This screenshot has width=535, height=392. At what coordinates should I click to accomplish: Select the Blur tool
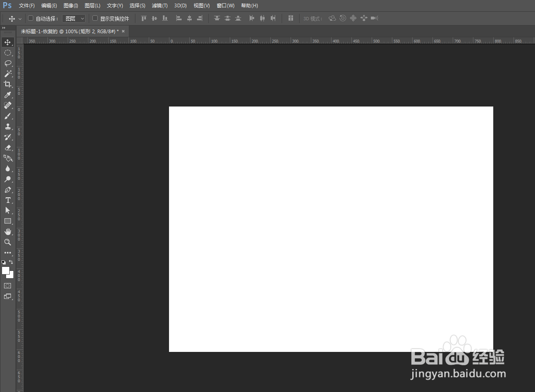pos(8,168)
